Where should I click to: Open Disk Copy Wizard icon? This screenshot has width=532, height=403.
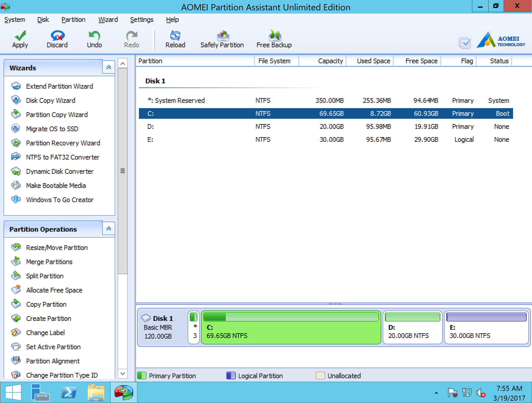pyautogui.click(x=16, y=100)
